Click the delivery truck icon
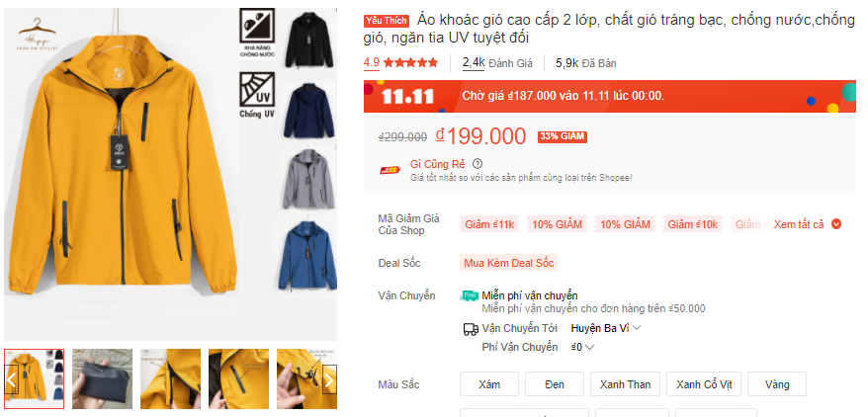 coord(470,329)
